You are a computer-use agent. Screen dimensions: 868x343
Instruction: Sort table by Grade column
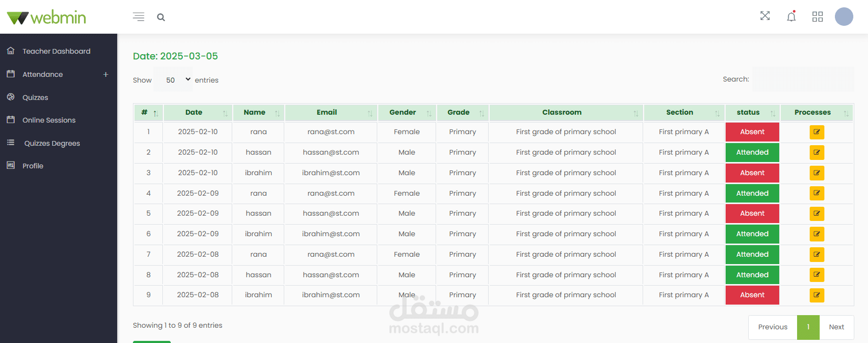click(x=462, y=113)
